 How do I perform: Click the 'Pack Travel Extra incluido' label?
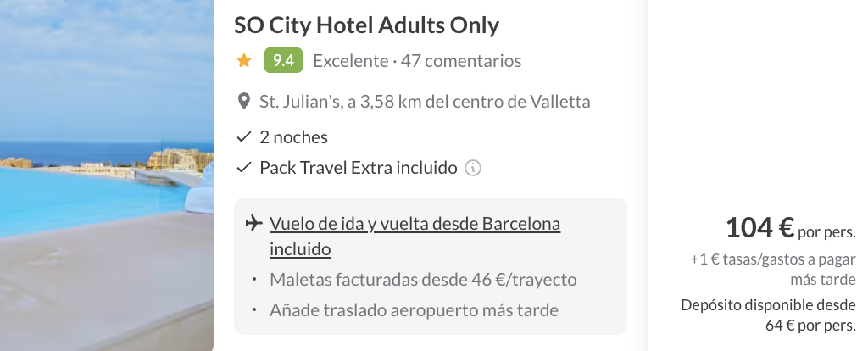click(x=359, y=168)
